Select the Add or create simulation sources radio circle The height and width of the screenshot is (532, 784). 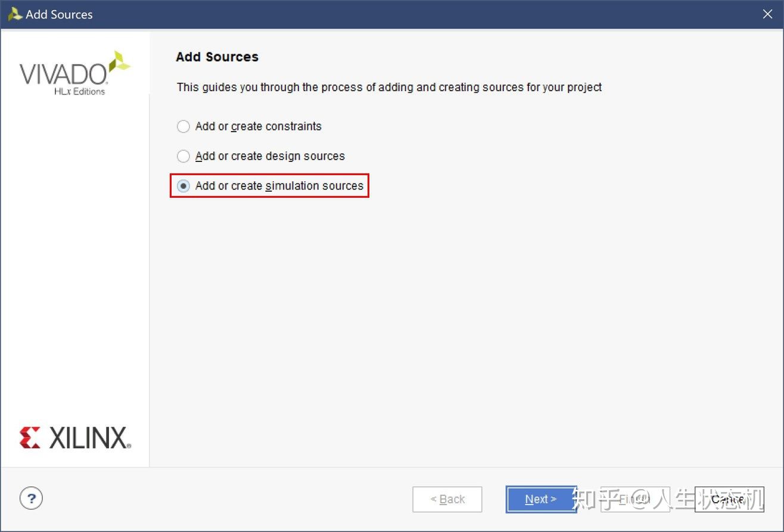183,186
